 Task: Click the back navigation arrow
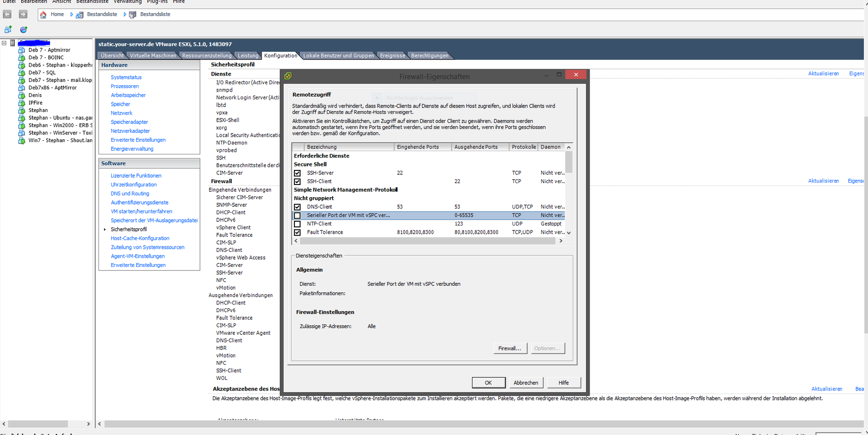(7, 15)
